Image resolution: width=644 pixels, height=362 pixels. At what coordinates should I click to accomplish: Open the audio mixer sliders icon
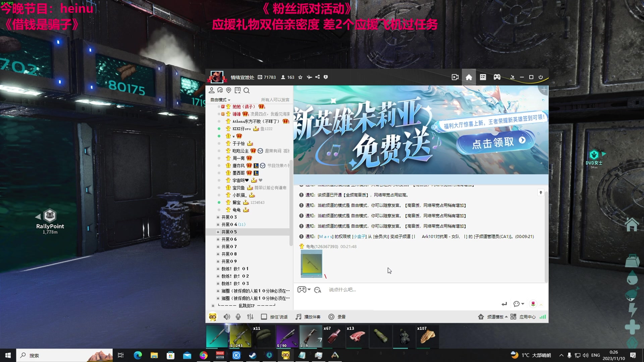[x=250, y=316]
